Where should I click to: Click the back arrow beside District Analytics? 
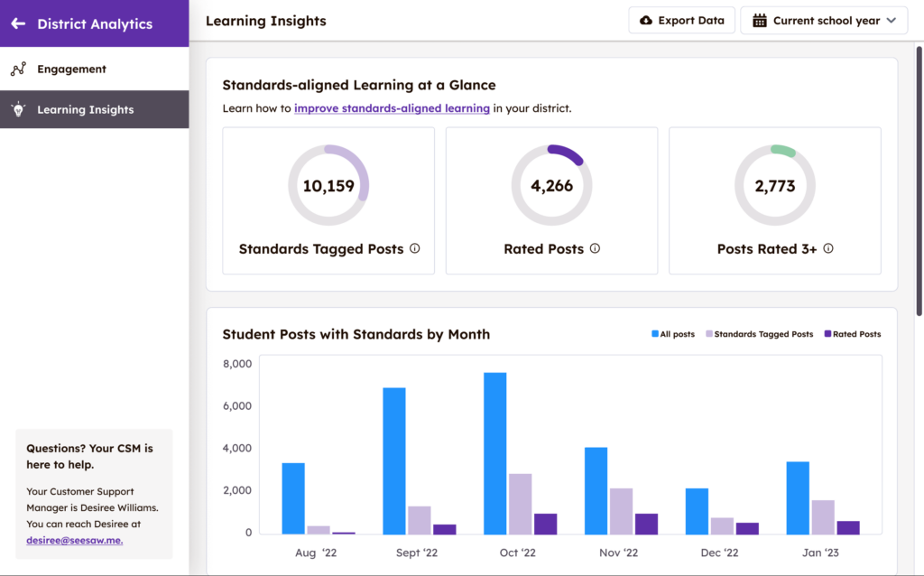point(18,23)
